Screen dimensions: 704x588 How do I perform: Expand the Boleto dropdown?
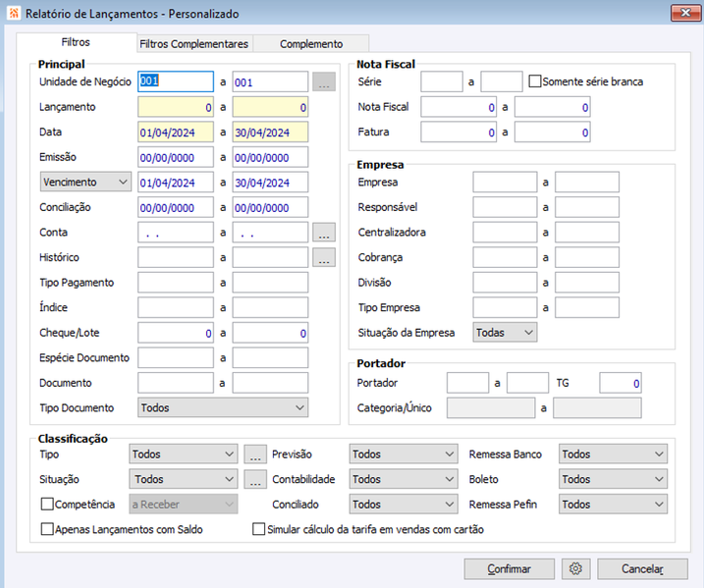click(x=614, y=479)
